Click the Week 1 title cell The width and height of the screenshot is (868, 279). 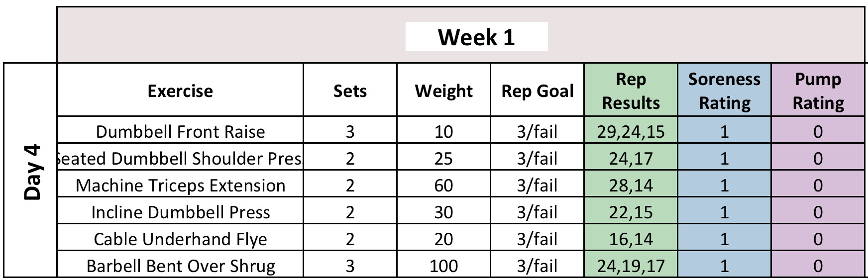[476, 37]
